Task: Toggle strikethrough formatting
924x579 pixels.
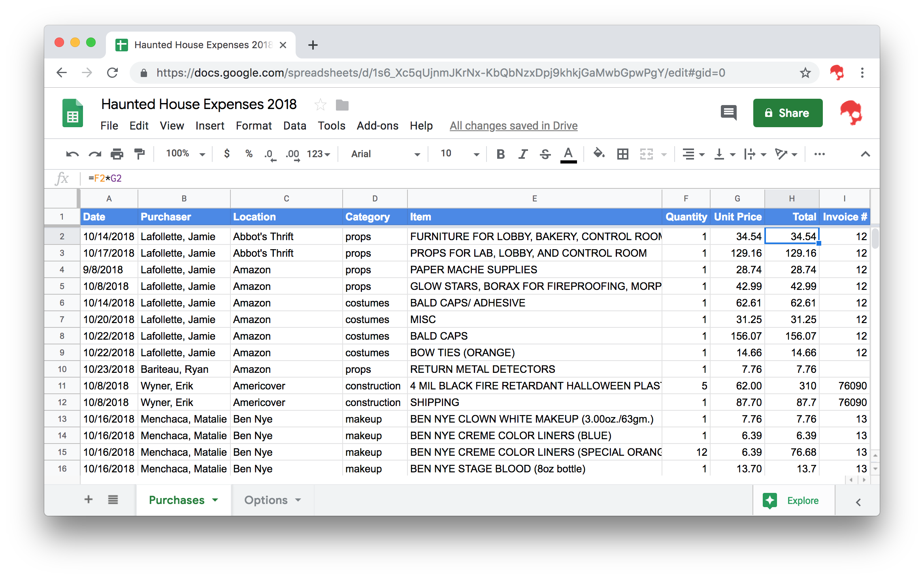Action: 545,154
